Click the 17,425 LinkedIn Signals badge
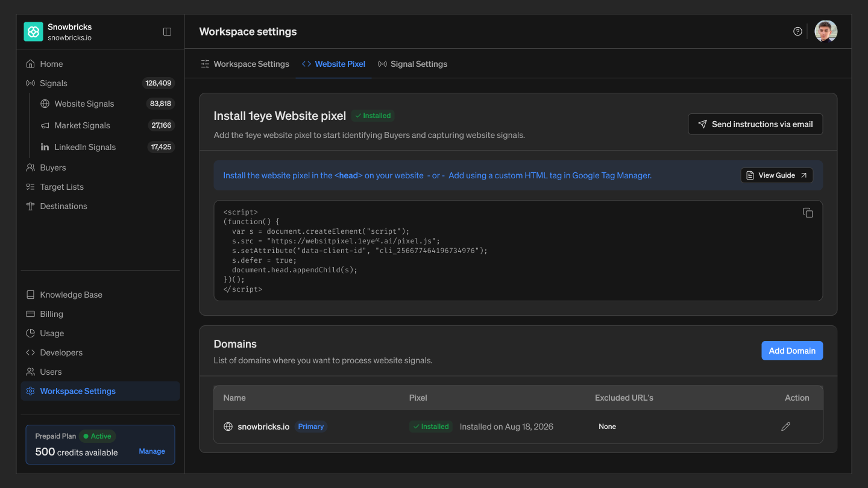 (x=161, y=147)
